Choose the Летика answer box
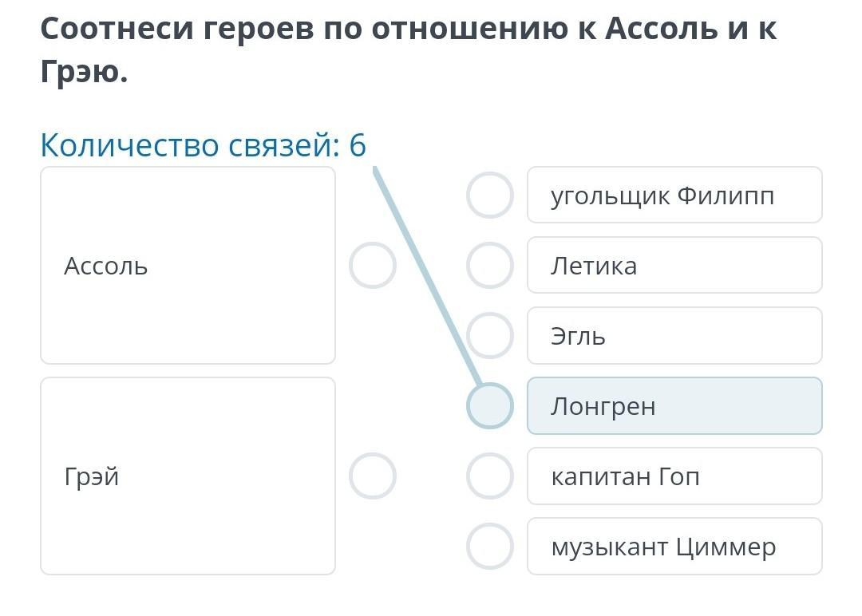862x616 pixels. (x=674, y=266)
